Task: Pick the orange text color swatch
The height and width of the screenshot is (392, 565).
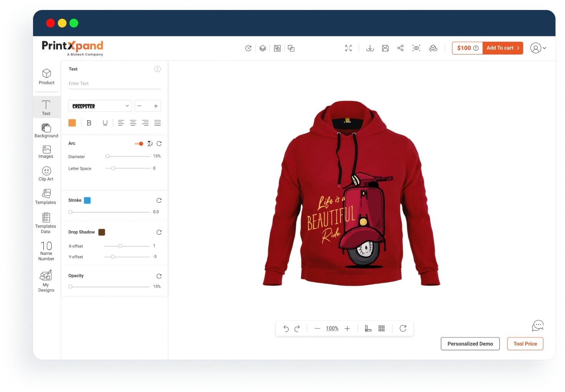Action: click(72, 123)
